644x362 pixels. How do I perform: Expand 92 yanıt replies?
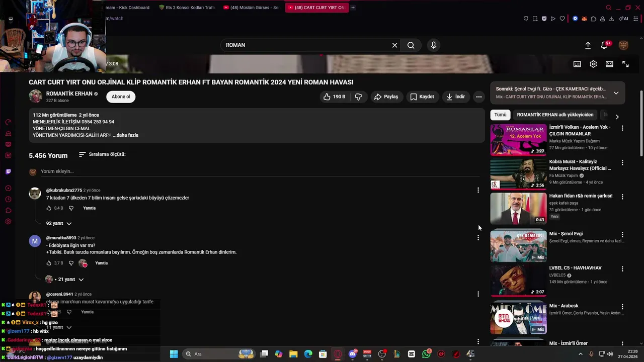point(59,223)
